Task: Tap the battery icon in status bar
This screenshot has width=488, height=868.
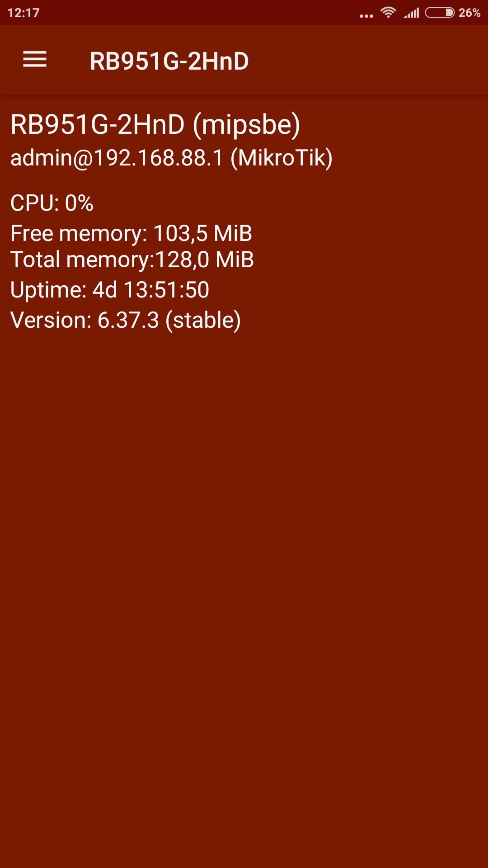Action: tap(440, 13)
